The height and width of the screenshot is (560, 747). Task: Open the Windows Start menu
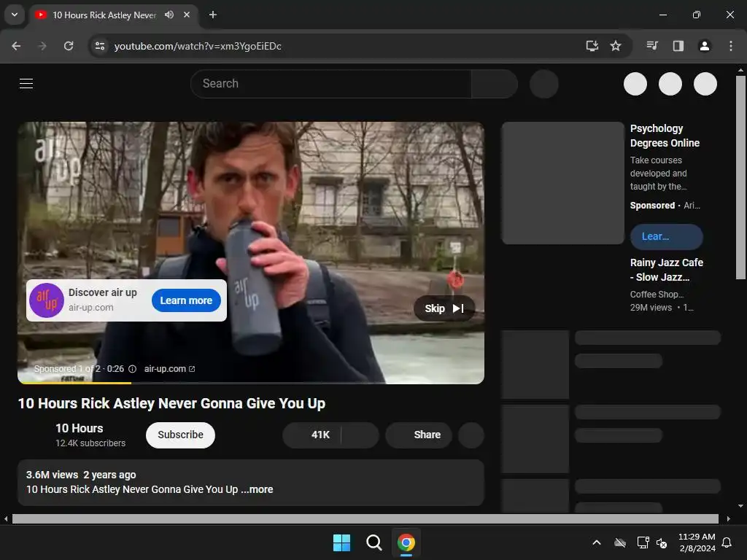point(341,542)
